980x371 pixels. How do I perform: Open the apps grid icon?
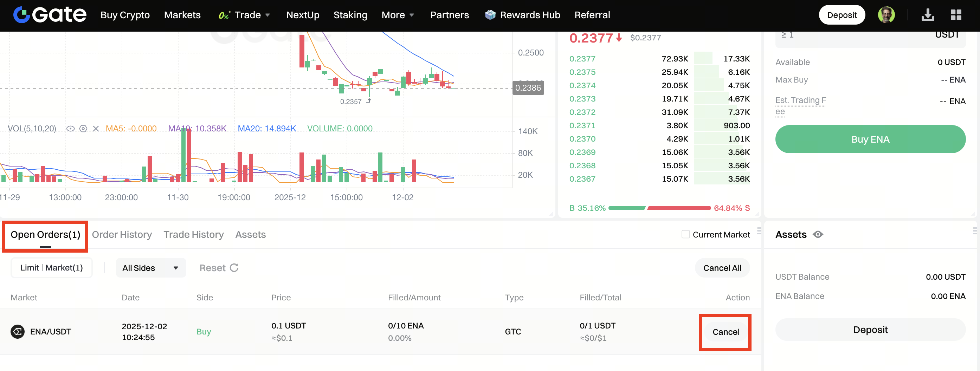(956, 15)
